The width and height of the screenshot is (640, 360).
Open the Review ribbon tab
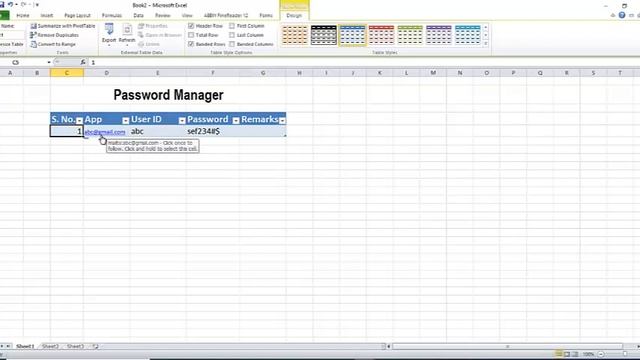[162, 16]
